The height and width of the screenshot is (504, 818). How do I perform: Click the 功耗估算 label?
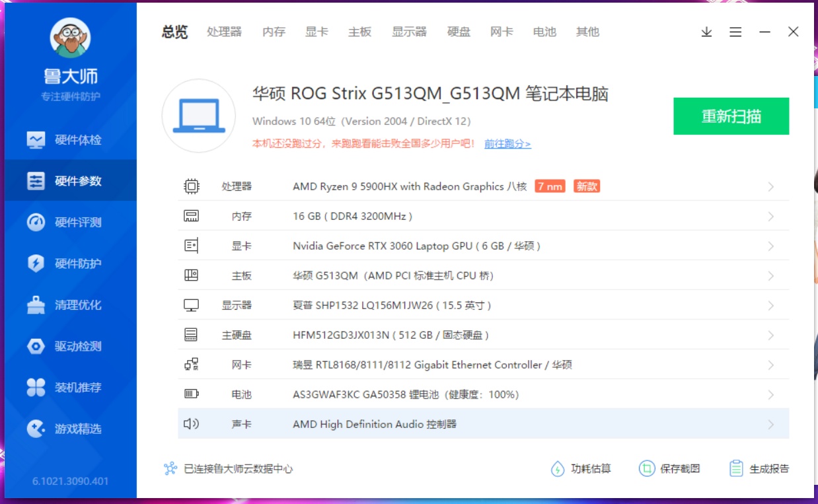point(591,469)
